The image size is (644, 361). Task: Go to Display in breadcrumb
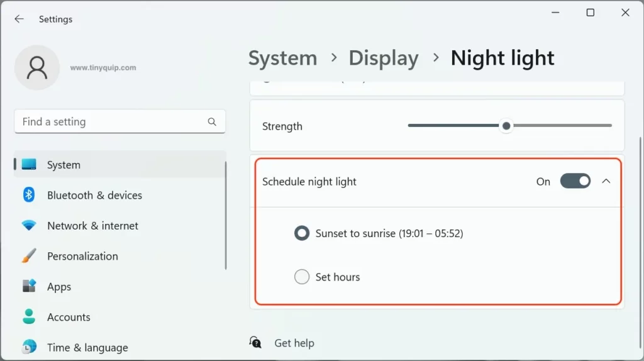coord(383,58)
